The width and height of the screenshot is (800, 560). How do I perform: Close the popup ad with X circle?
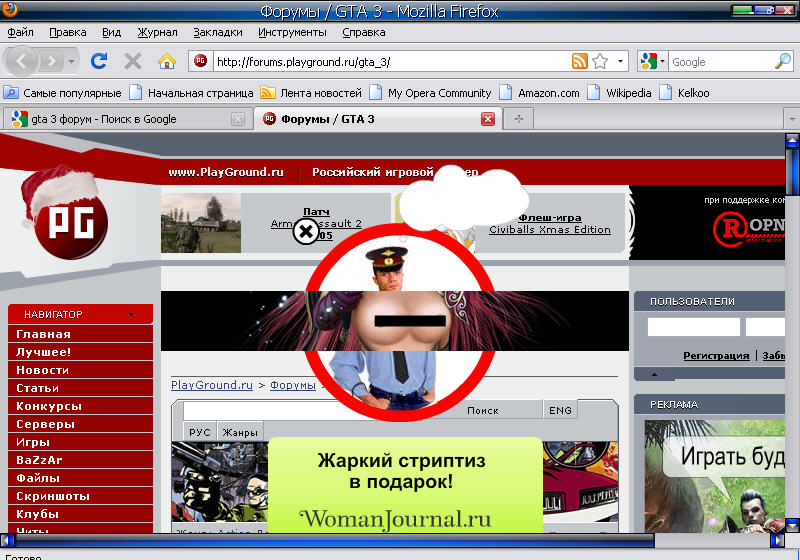coord(306,232)
